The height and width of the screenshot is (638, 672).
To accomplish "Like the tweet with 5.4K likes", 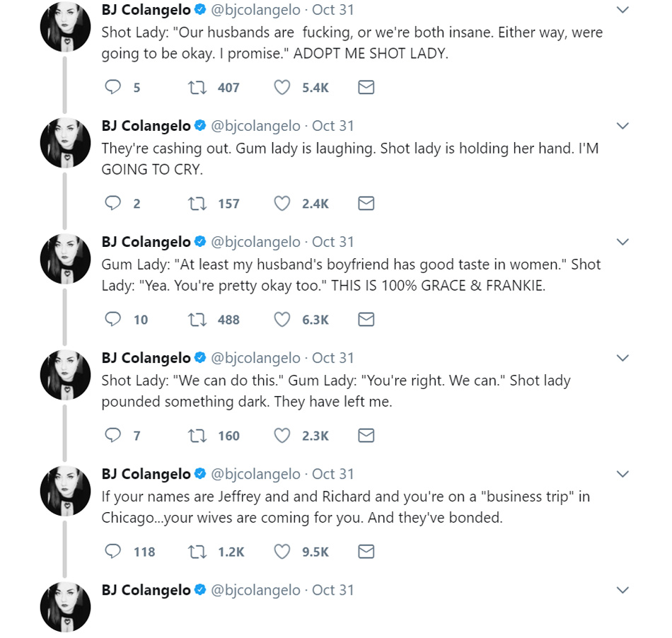I will tap(282, 88).
